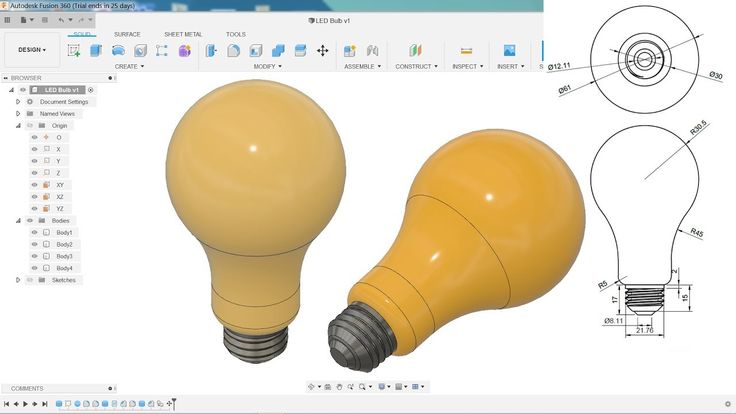The height and width of the screenshot is (414, 736).
Task: Switch to the TOOLS tab
Action: 236,34
